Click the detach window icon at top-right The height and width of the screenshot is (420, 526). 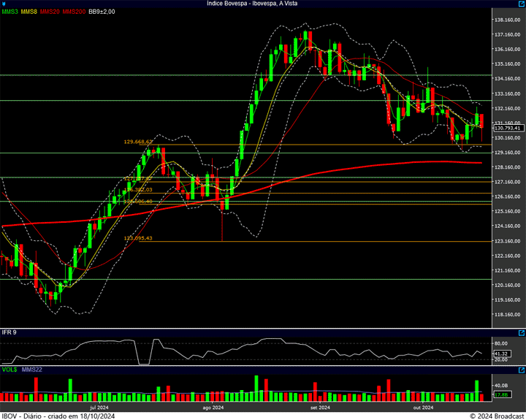point(521,4)
